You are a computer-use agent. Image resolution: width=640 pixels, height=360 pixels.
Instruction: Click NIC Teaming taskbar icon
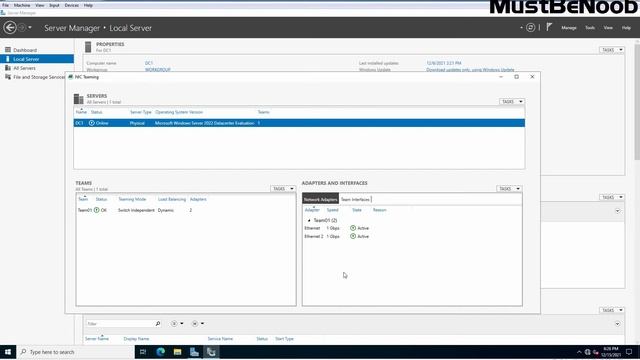[x=211, y=352]
